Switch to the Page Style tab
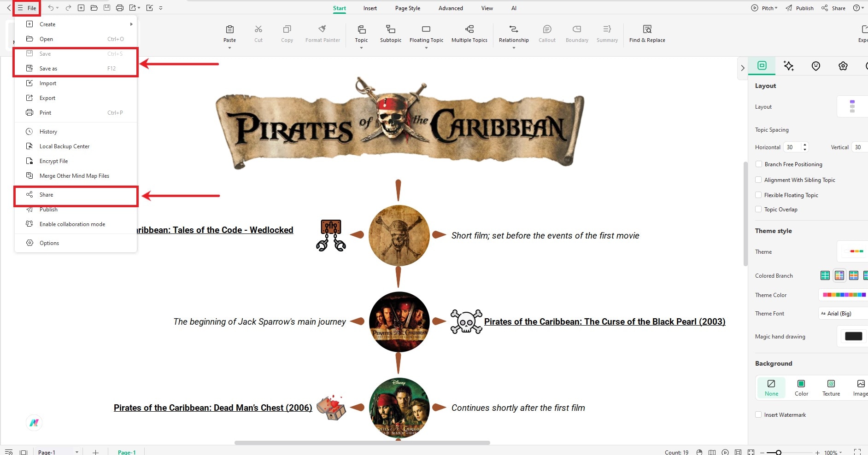This screenshot has height=455, width=868. [408, 8]
